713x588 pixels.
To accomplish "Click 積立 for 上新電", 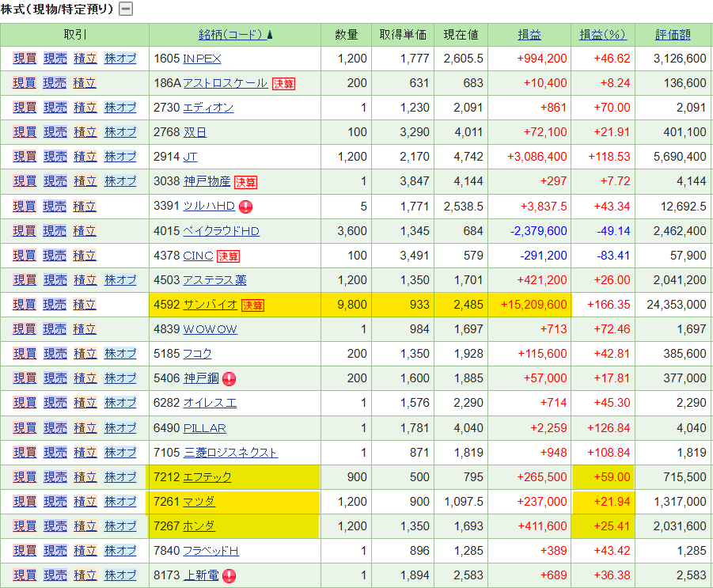I will [85, 575].
